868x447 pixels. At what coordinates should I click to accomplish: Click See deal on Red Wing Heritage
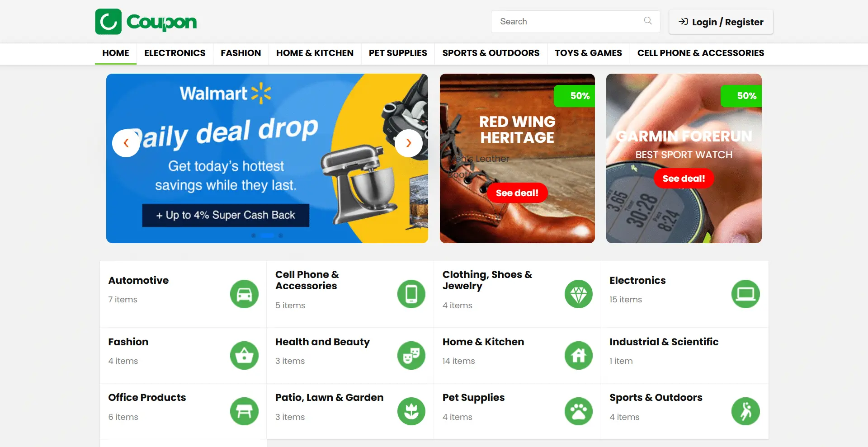coord(517,193)
